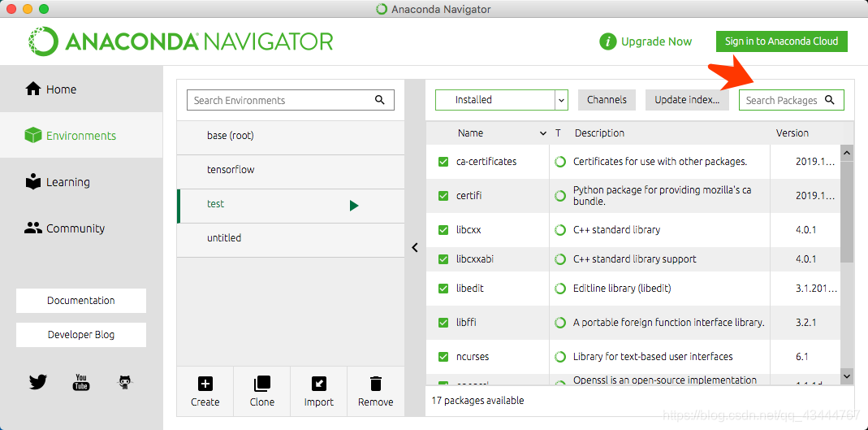Click the macOS green zoom button

click(44, 9)
